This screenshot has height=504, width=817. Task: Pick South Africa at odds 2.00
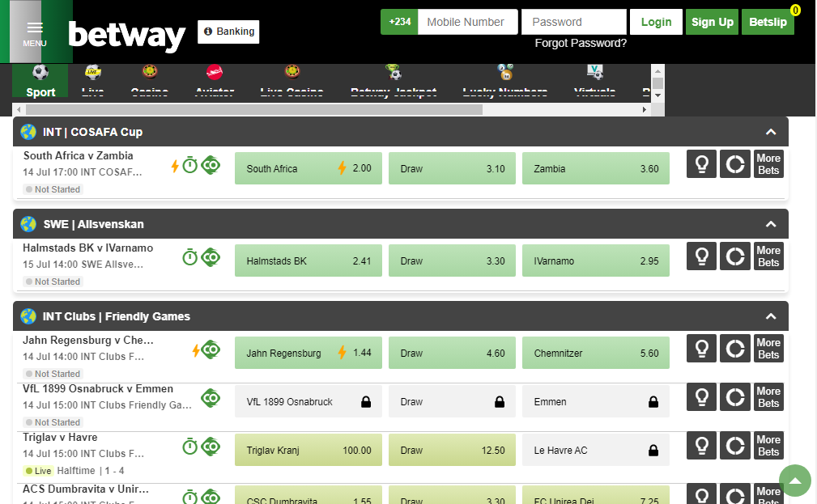(x=309, y=168)
